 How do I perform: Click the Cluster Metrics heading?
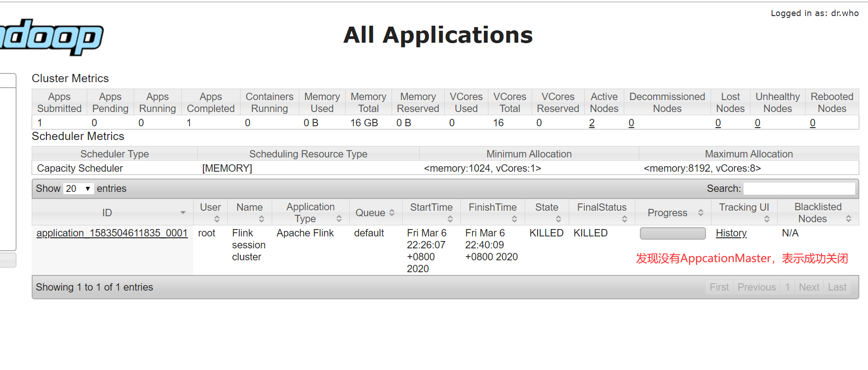pos(70,78)
